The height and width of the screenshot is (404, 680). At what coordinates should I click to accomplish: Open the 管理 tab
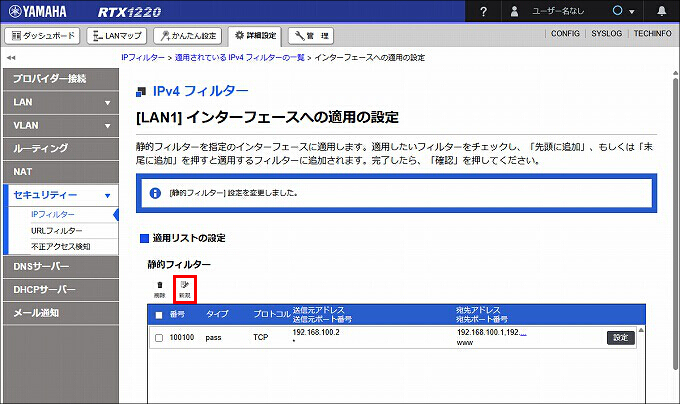click(311, 36)
